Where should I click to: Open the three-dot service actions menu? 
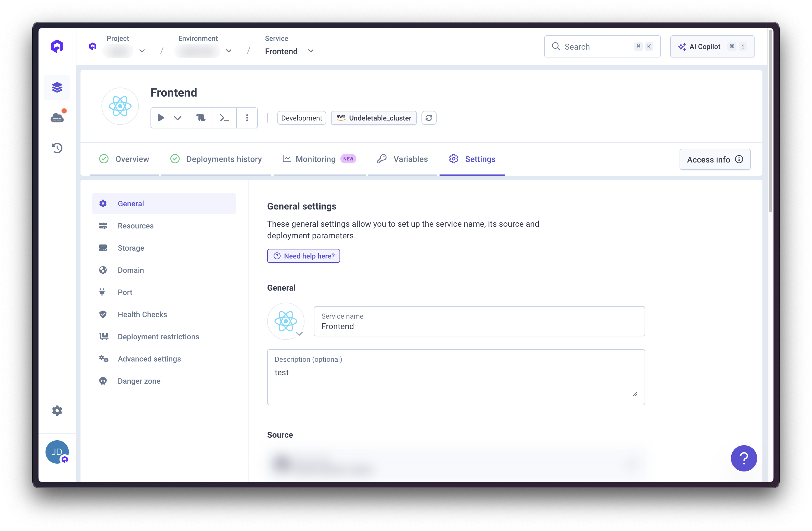click(x=247, y=118)
